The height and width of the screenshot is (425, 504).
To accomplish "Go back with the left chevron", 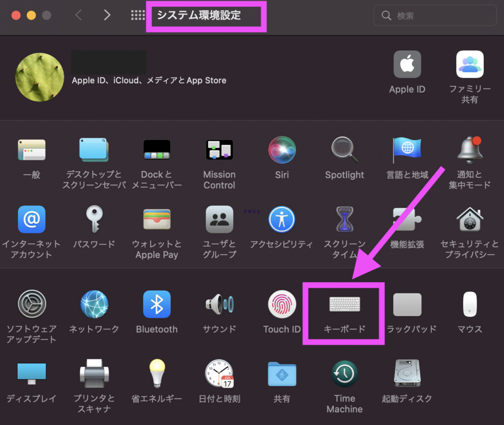I will [x=78, y=15].
